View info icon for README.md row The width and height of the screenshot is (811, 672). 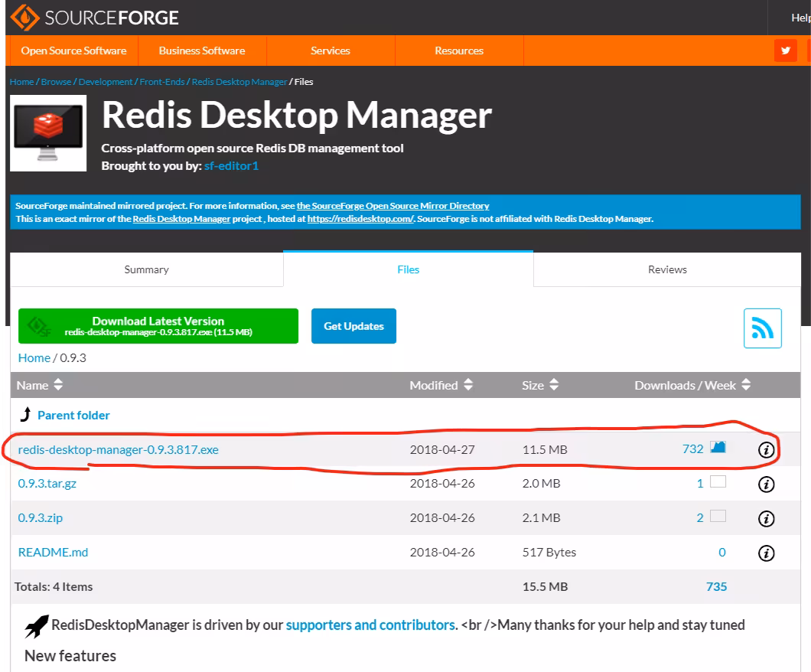point(766,553)
